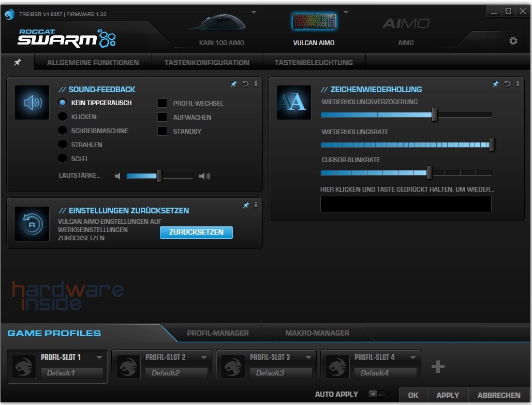
Task: Click the muted volume speaker icon
Action: [117, 176]
